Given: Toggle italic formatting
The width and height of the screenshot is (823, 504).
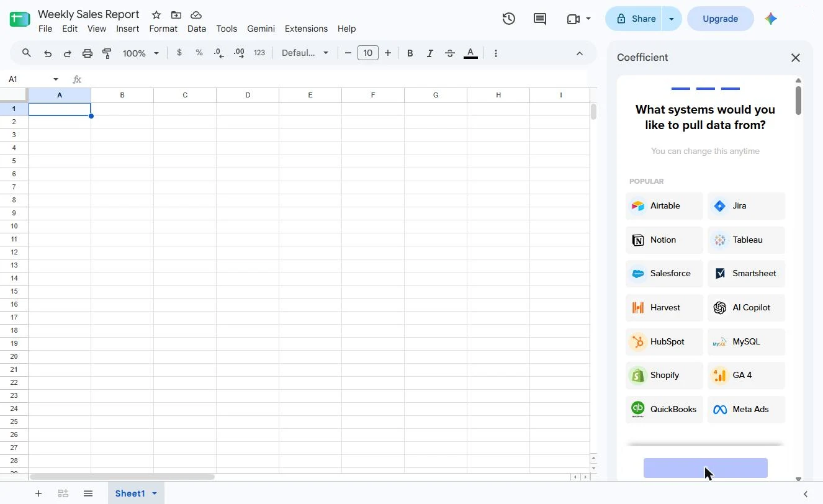Looking at the screenshot, I should [429, 53].
